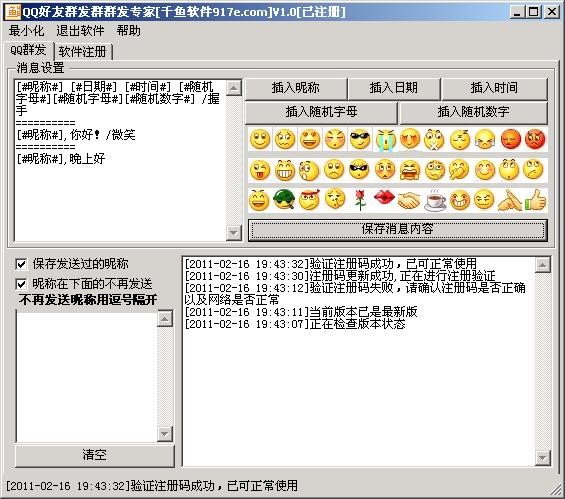Insert the red headband fighting emoticon
This screenshot has width=565, height=499.
(310, 199)
